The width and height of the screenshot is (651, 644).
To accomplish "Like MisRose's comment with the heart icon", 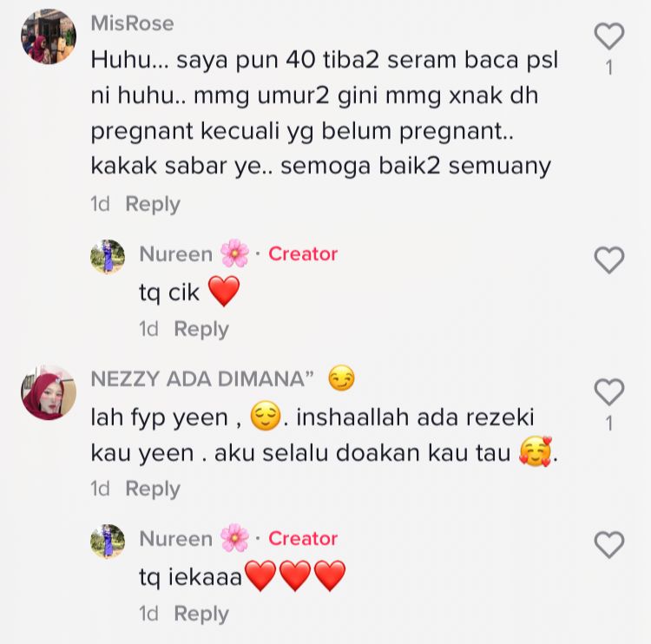I will point(609,36).
